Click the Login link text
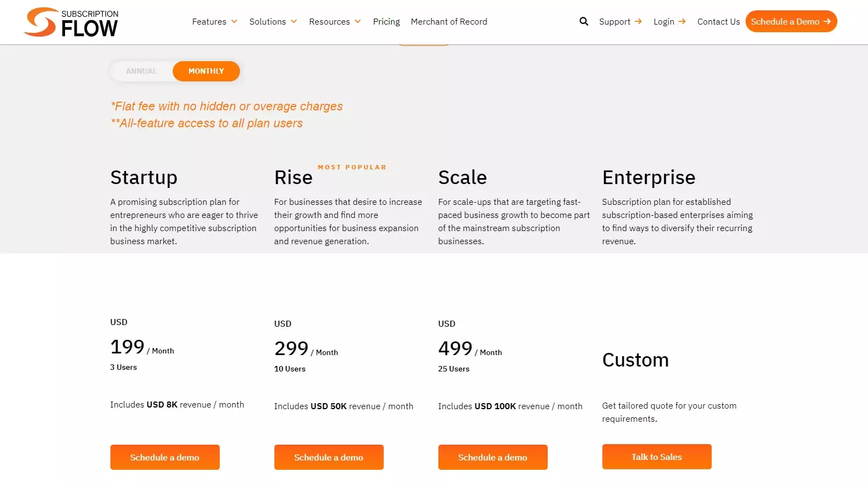The width and height of the screenshot is (868, 484). (x=664, y=21)
